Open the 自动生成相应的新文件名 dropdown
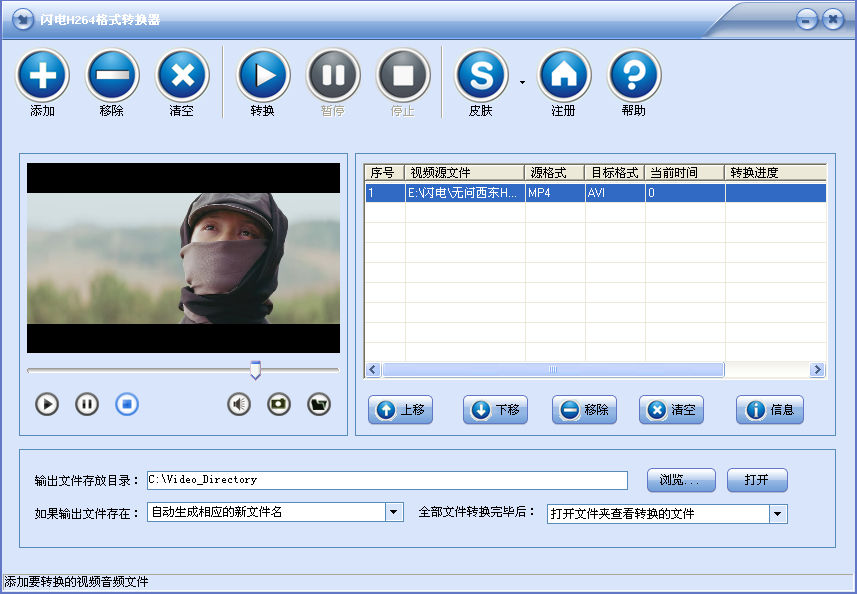The width and height of the screenshot is (857, 594). [394, 513]
